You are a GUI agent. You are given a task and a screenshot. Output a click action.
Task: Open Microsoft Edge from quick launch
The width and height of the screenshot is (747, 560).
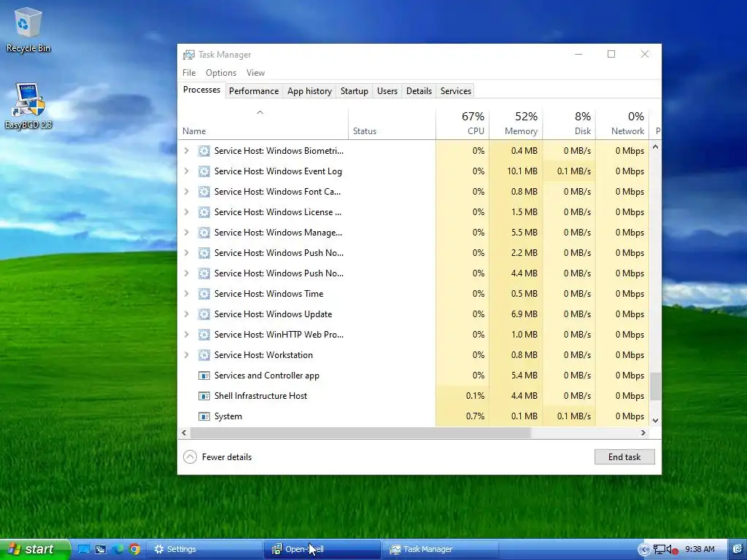[117, 550]
